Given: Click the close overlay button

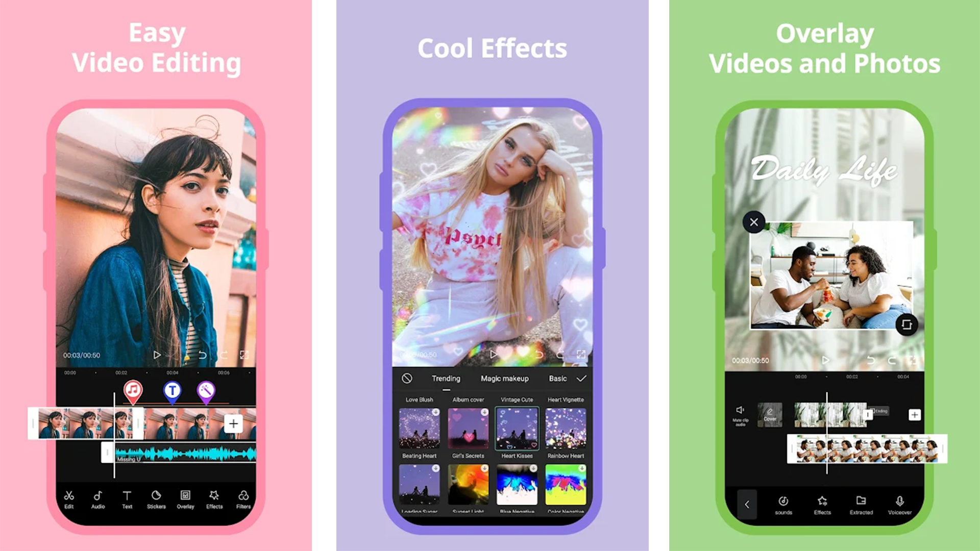Looking at the screenshot, I should (x=753, y=222).
